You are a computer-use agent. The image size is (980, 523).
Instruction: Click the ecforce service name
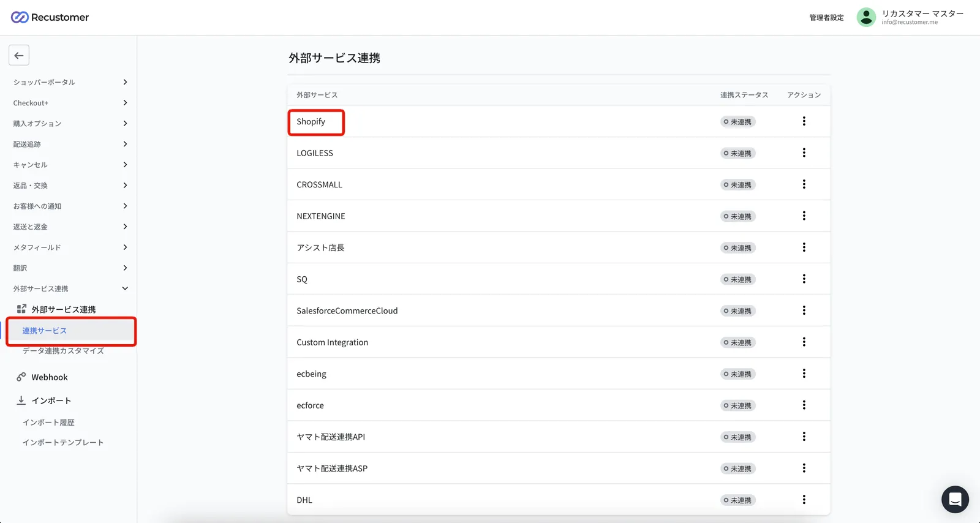click(x=310, y=405)
